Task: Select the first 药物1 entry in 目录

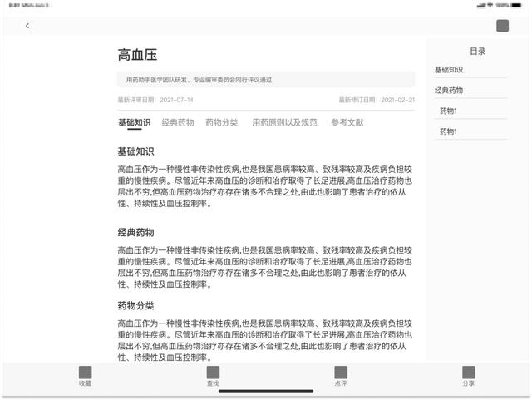Action: click(x=449, y=111)
